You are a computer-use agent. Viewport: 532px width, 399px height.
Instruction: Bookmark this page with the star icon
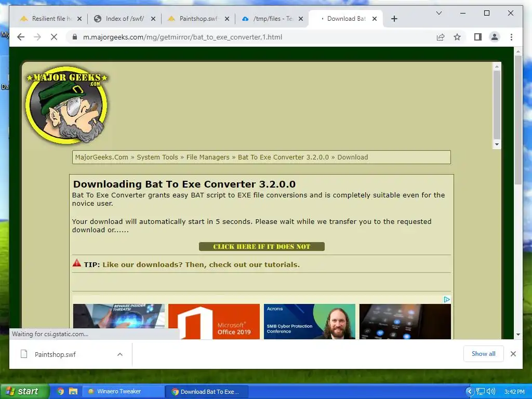point(457,37)
